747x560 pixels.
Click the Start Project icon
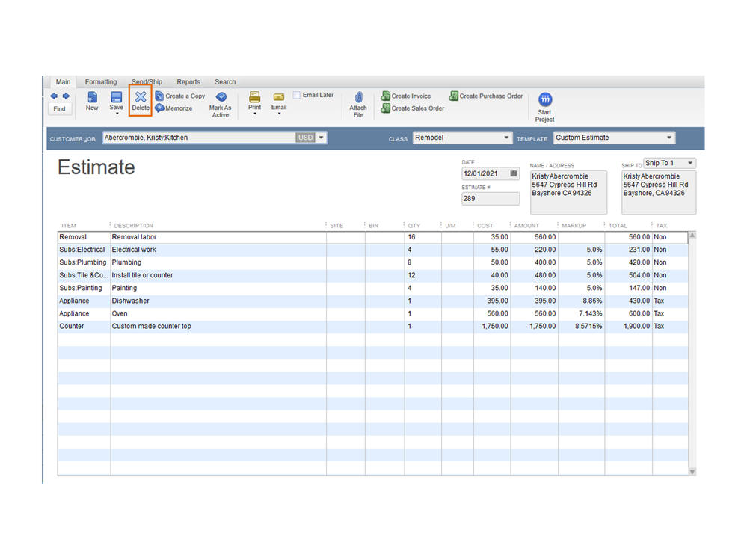click(x=545, y=99)
